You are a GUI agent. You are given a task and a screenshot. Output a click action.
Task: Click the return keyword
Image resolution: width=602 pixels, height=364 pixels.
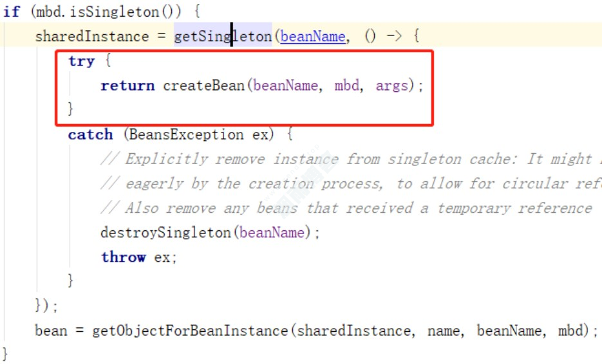pos(127,86)
